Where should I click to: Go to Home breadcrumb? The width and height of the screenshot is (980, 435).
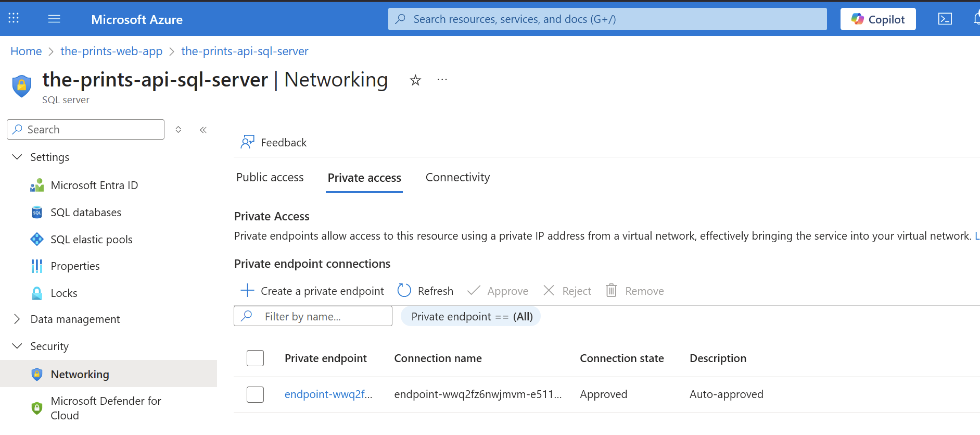tap(26, 51)
